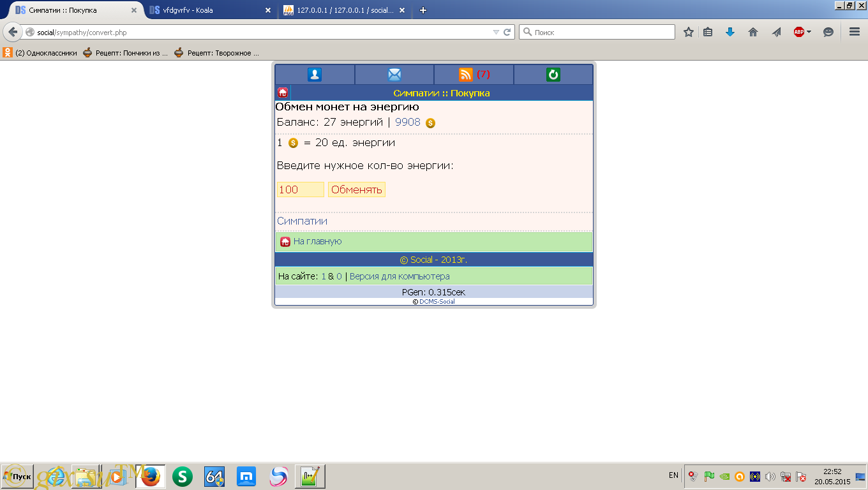Go to На главную link
Image resolution: width=868 pixels, height=490 pixels.
tap(318, 241)
